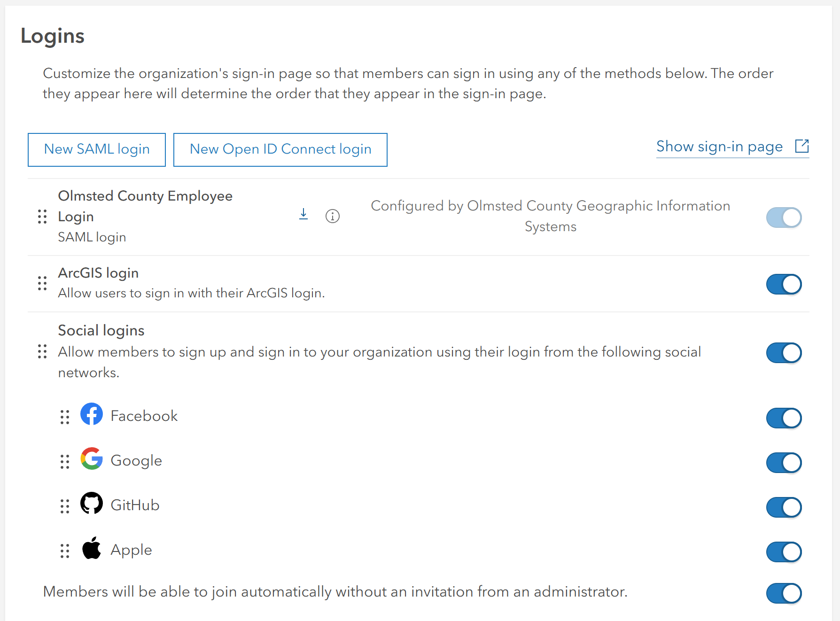Click the GitHub logo icon
The width and height of the screenshot is (840, 621).
click(x=92, y=503)
